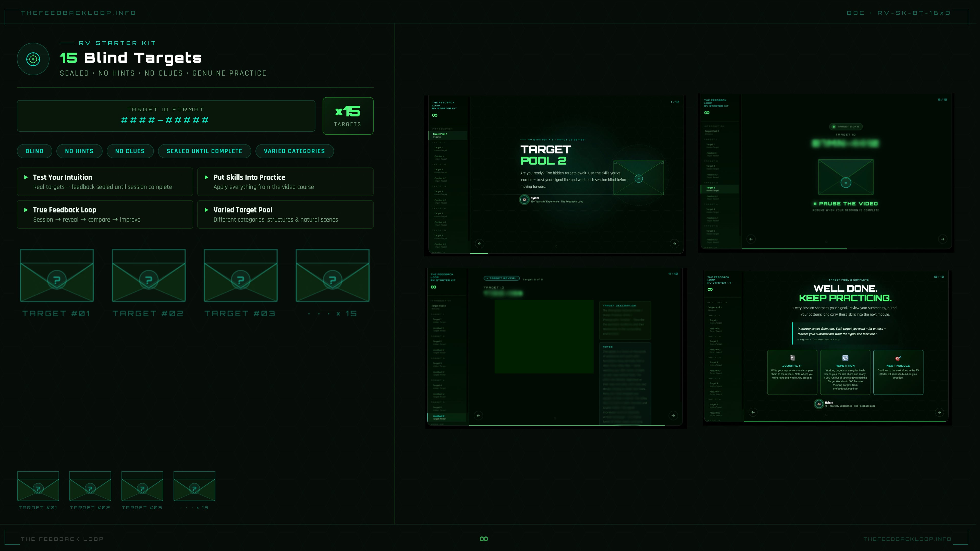Click the back arrow on the Pause The Video slide

pos(751,239)
